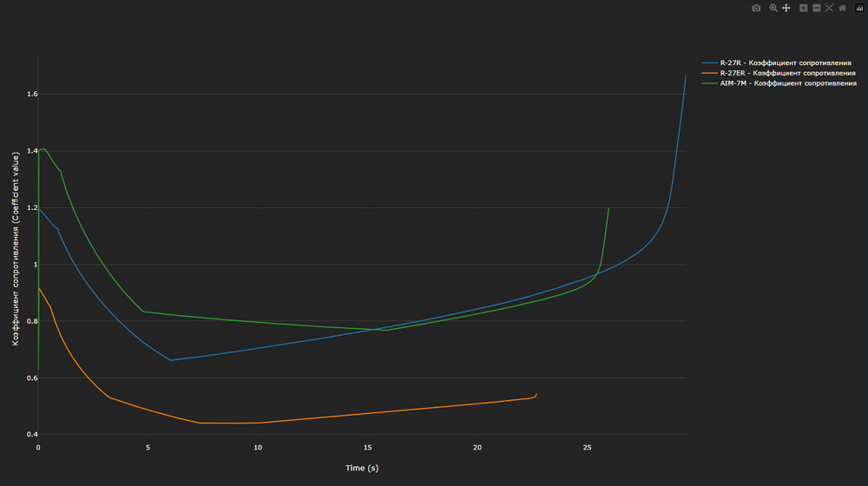
Task: Click the x-axis tick label 15
Action: tap(367, 448)
